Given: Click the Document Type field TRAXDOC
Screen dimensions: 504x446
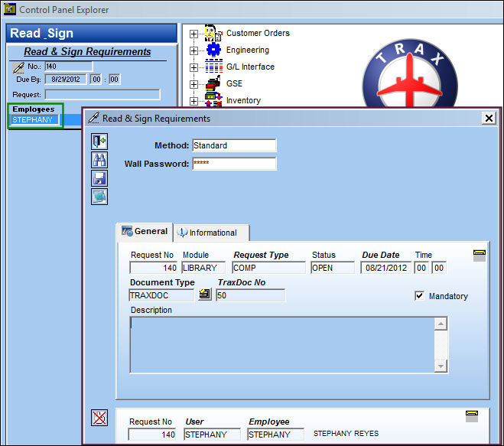Looking at the screenshot, I should (161, 295).
